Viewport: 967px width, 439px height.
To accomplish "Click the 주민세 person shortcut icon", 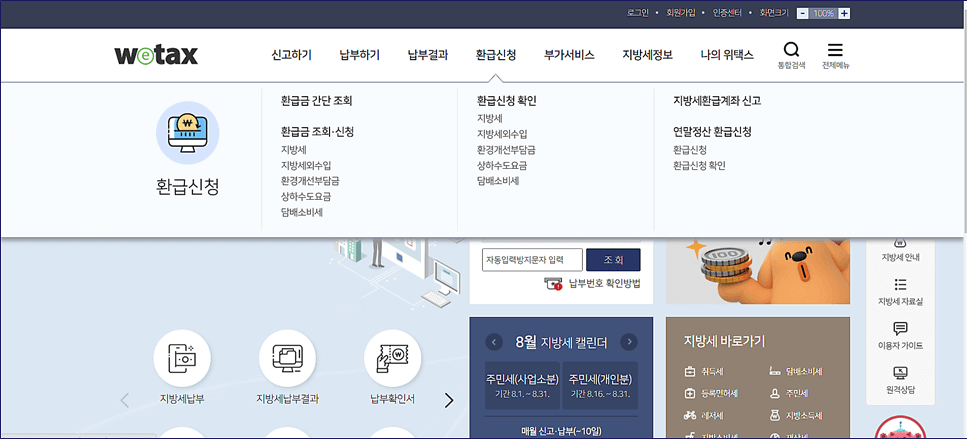I will tap(775, 393).
